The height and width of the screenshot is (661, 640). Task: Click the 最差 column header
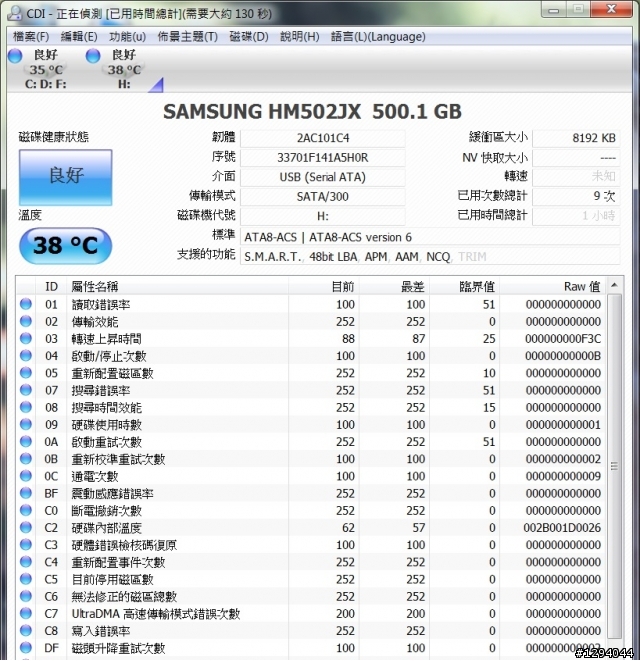click(x=394, y=287)
